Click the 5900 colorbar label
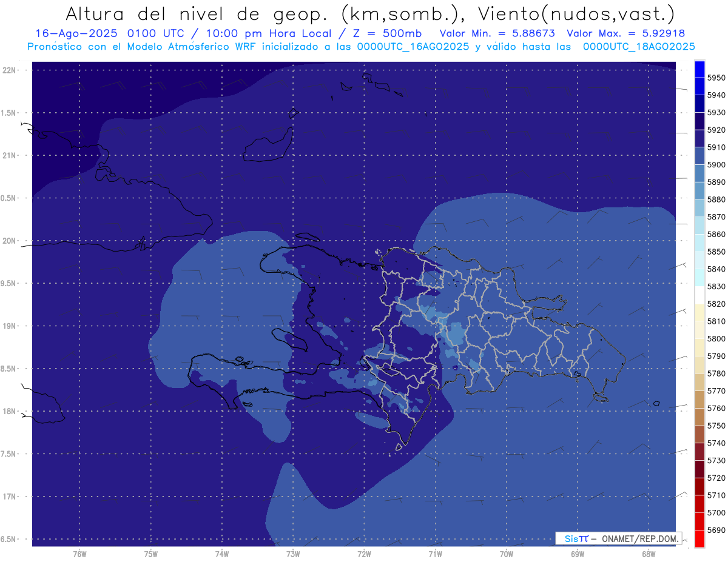The image size is (728, 562). point(716,164)
